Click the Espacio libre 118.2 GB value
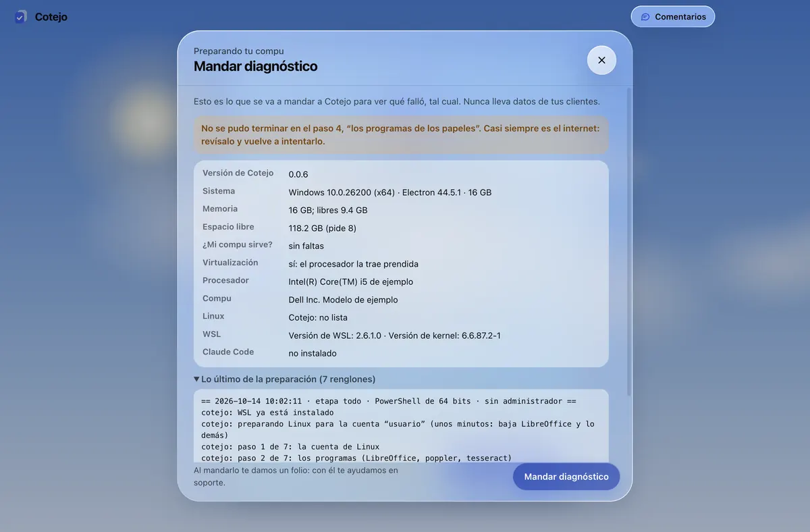 coord(323,228)
